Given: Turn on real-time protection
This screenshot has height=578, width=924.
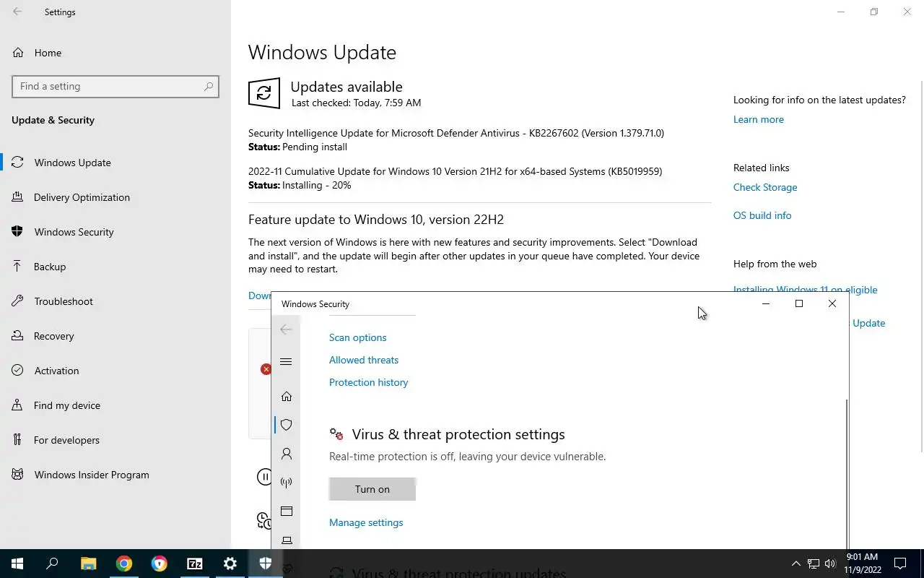Looking at the screenshot, I should pyautogui.click(x=372, y=489).
